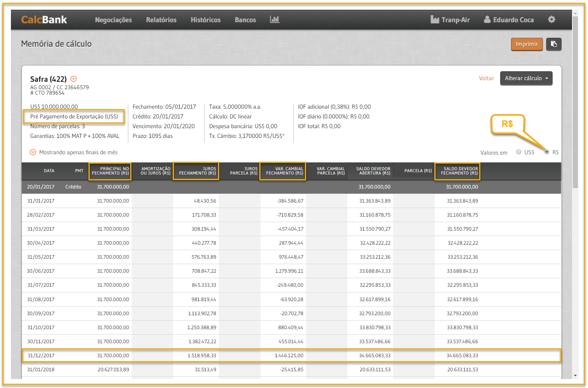Click the CalcBank logo
The height and width of the screenshot is (388, 588).
[x=44, y=19]
